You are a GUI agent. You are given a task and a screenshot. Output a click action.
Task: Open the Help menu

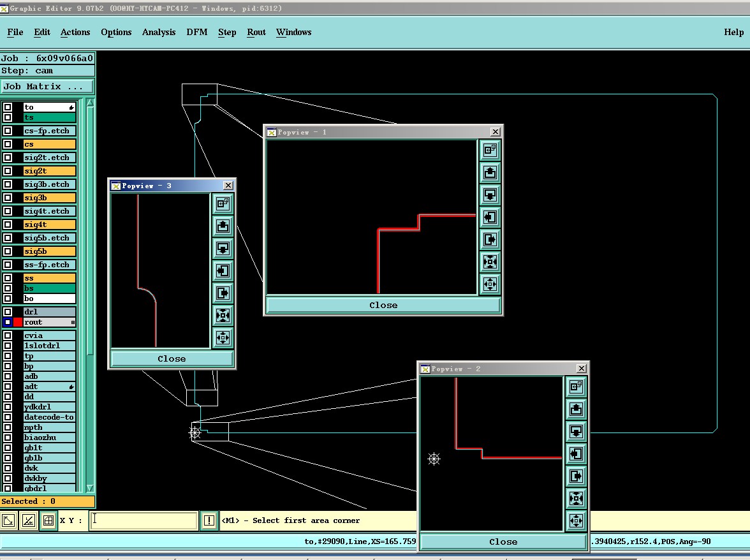(x=733, y=32)
